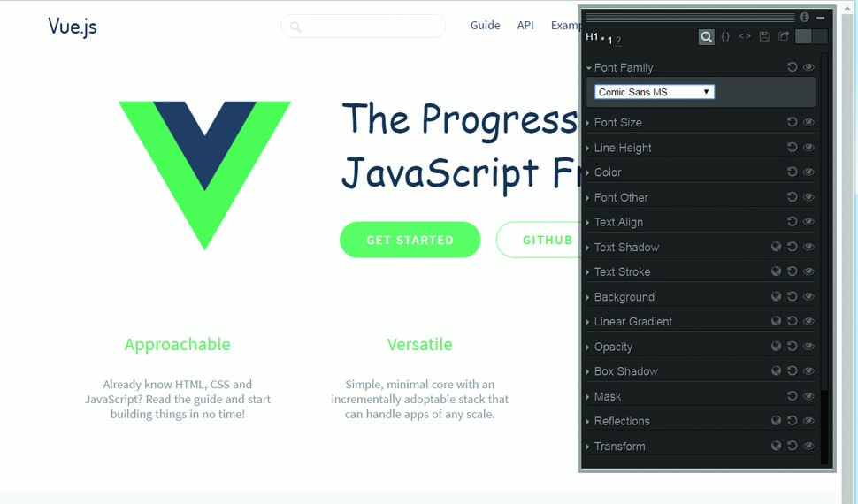Click globe icon on Transform row
858x504 pixels.
point(776,446)
